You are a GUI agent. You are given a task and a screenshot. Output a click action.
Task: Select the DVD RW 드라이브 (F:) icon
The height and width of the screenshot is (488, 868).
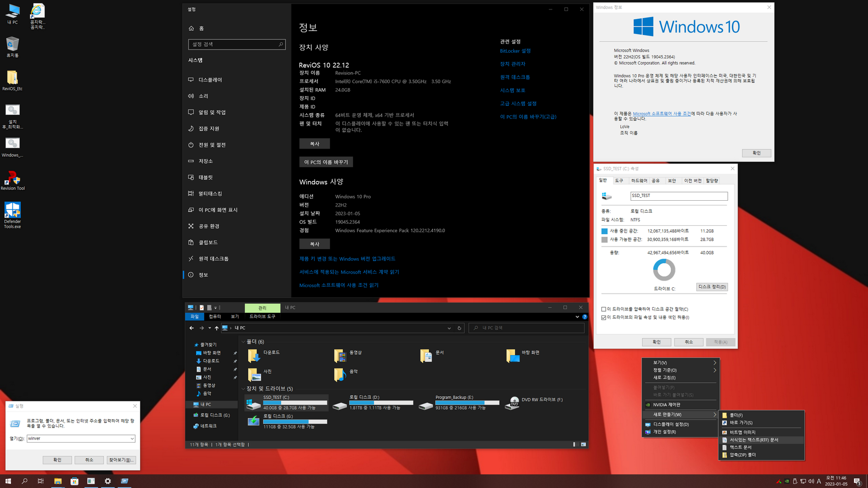pyautogui.click(x=512, y=403)
